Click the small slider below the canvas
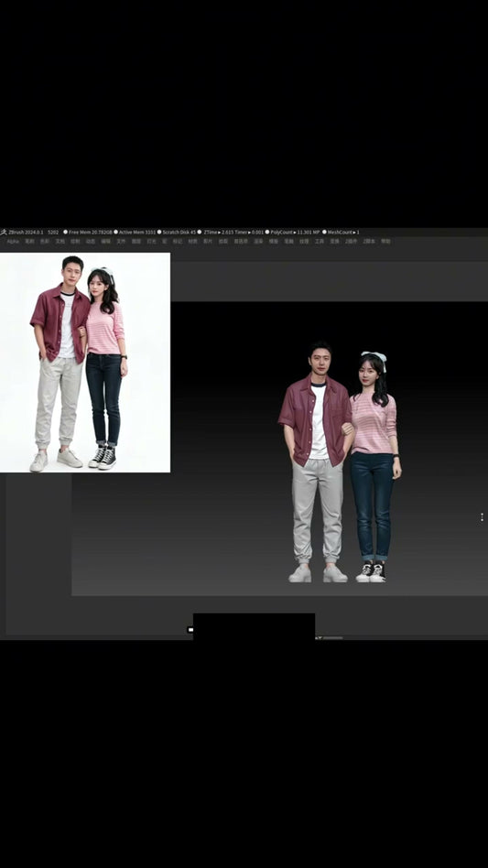The height and width of the screenshot is (868, 488). click(x=332, y=637)
